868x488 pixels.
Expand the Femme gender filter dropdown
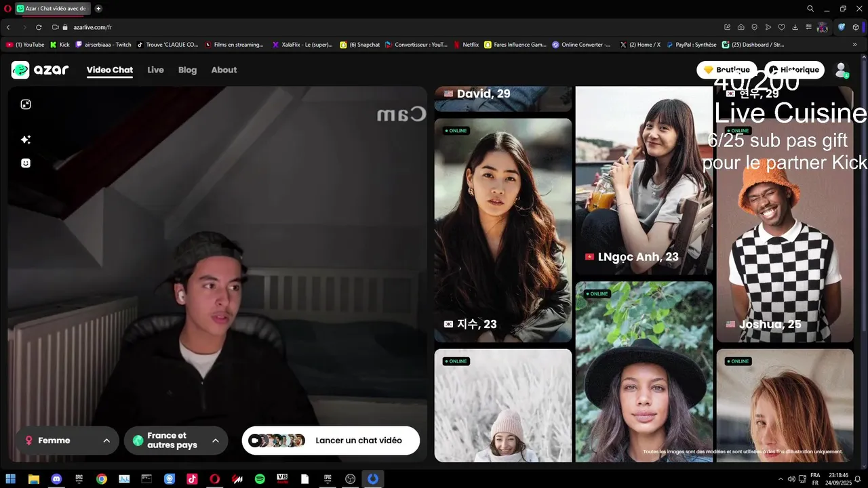(67, 441)
